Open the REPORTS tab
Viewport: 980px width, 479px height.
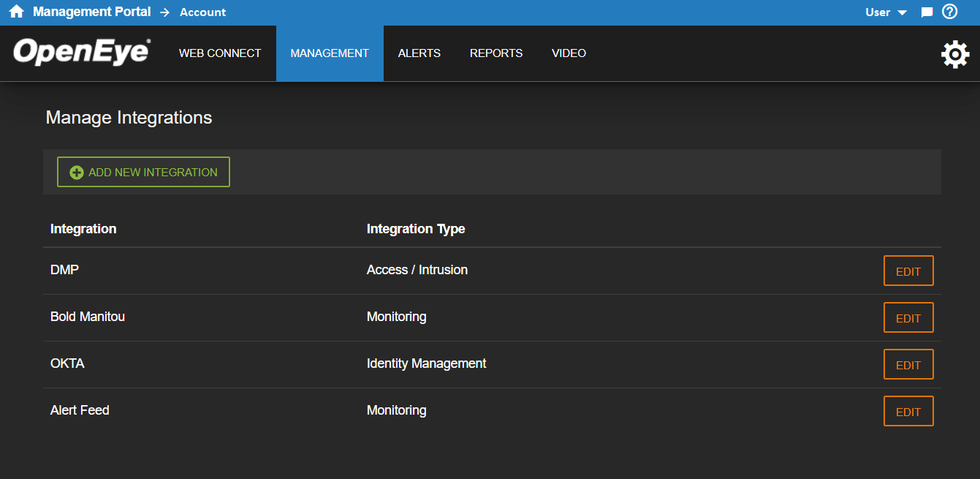496,53
